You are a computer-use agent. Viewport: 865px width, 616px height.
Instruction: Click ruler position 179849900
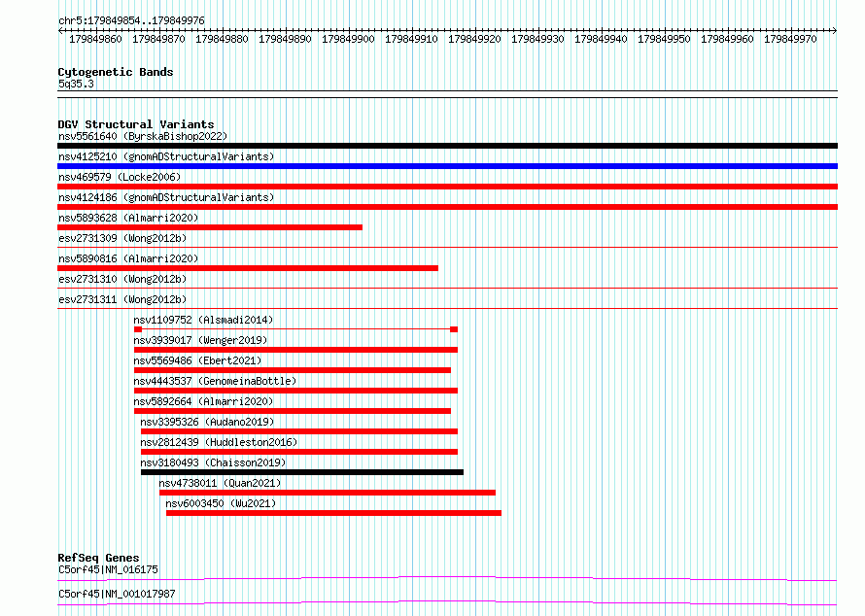pos(348,39)
